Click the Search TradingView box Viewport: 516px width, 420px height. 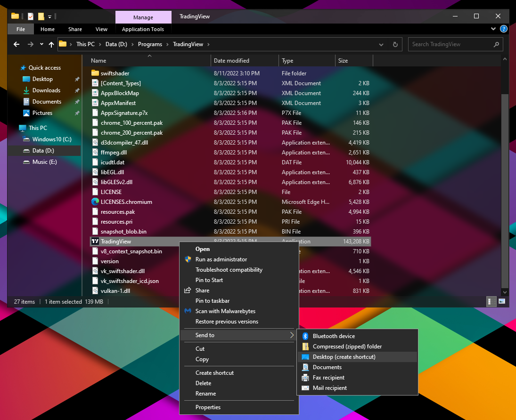456,44
